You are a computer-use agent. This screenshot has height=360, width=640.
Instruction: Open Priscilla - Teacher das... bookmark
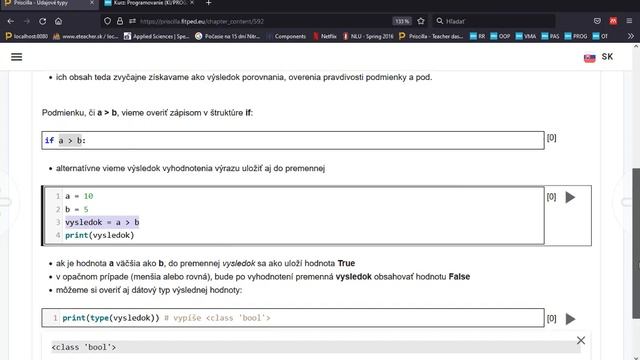(x=431, y=36)
